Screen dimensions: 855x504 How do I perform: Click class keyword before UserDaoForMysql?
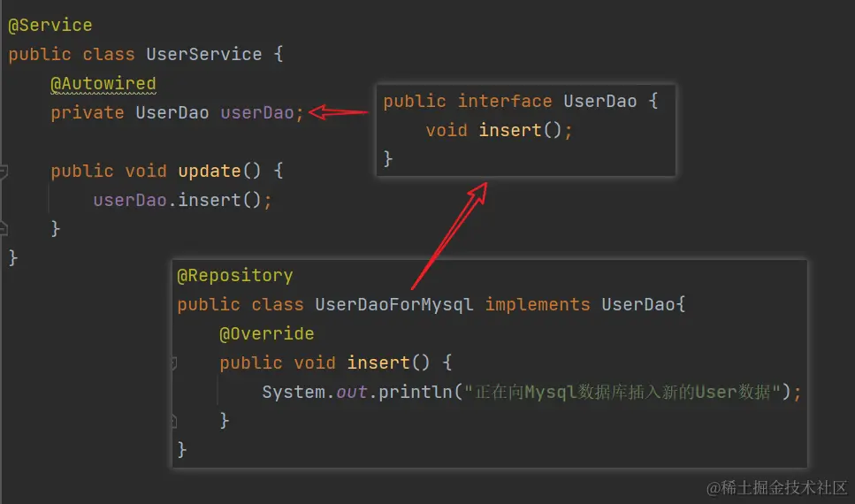pos(278,304)
